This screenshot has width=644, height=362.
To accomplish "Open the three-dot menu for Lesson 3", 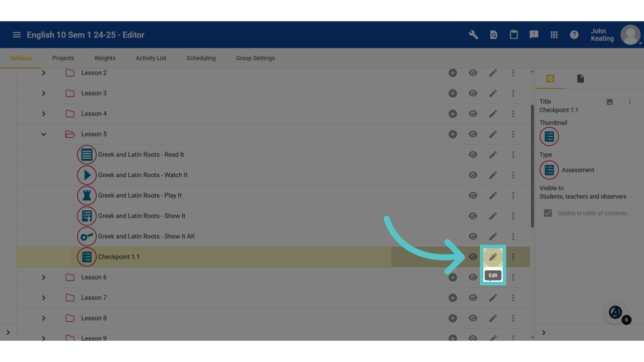I will pos(513,94).
